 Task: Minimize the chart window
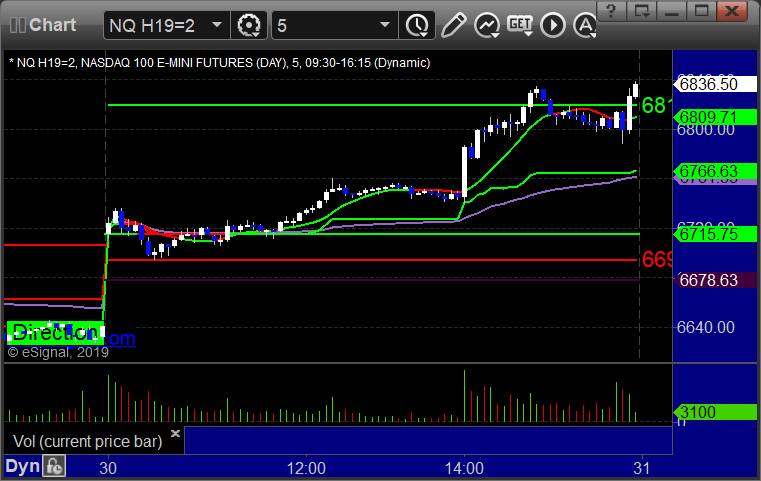click(x=672, y=11)
